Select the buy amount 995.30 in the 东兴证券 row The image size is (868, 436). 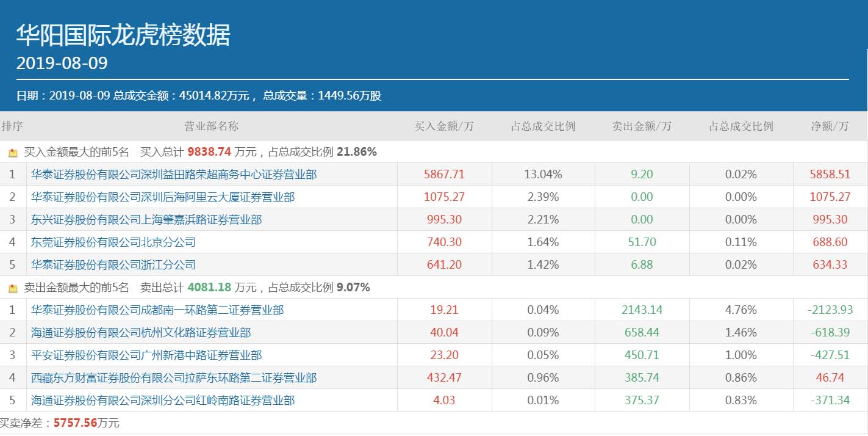444,220
